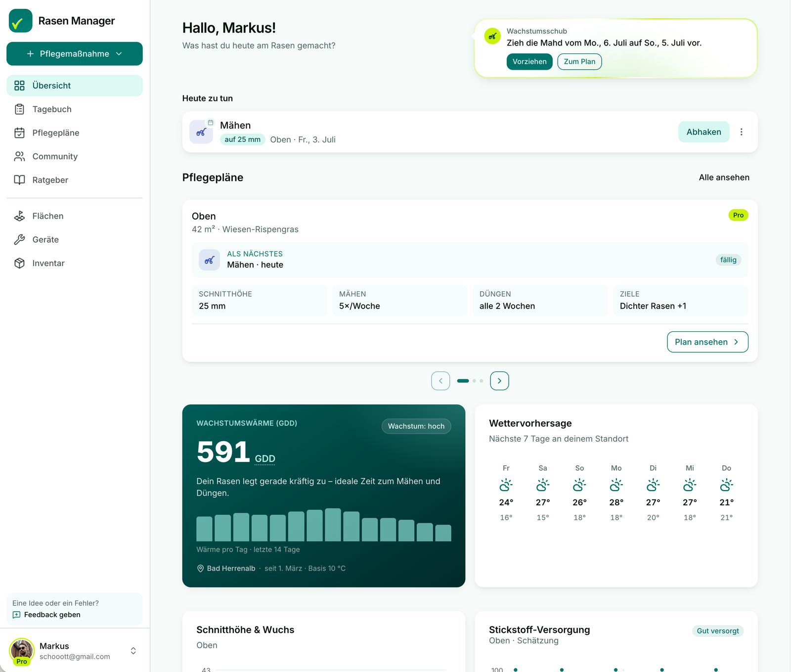
Task: Click the Thursday weather icon
Action: (x=726, y=485)
